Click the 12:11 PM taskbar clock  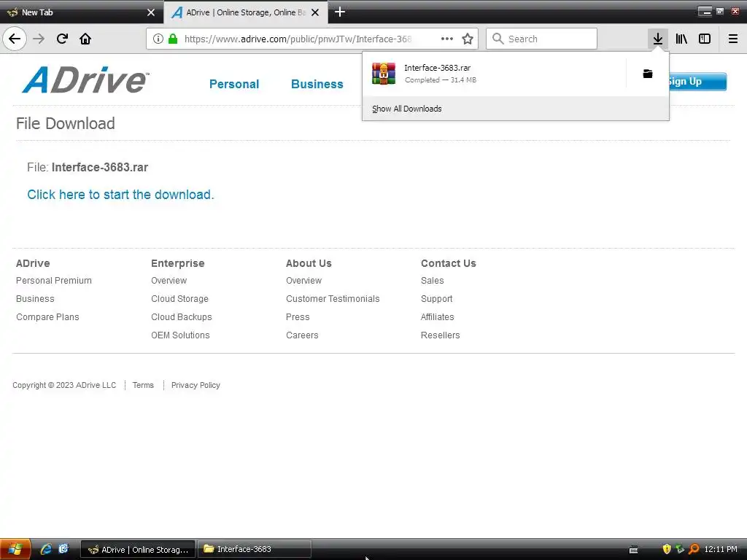[x=720, y=549]
